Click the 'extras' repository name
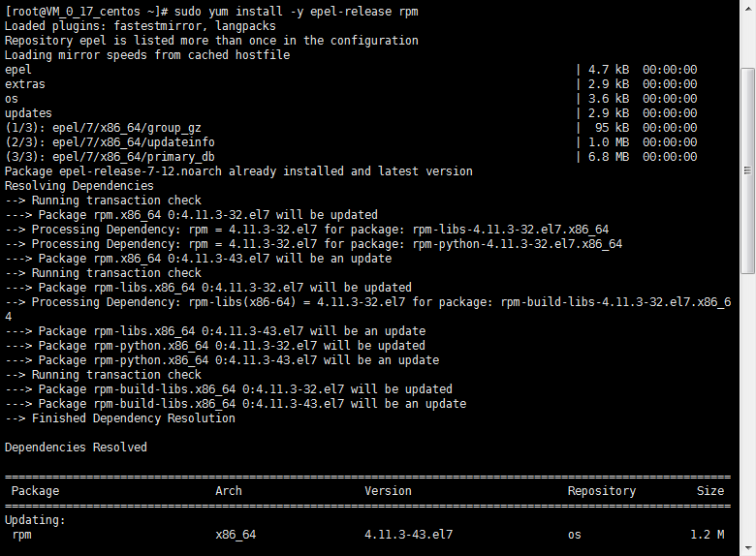Screen dimensions: 756x556 pyautogui.click(x=25, y=84)
